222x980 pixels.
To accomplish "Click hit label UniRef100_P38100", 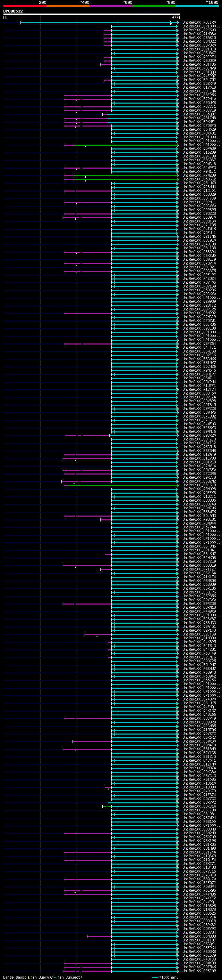I will [x=199, y=822].
